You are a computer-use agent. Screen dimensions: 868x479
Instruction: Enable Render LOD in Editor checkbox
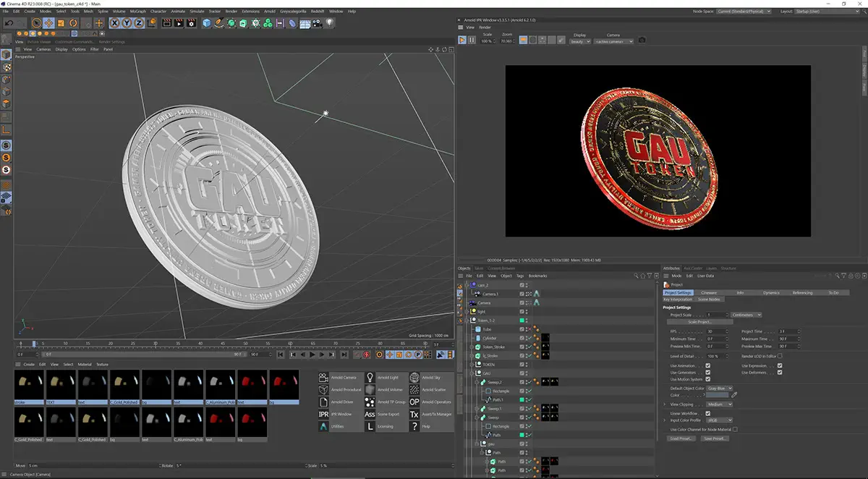pos(780,356)
